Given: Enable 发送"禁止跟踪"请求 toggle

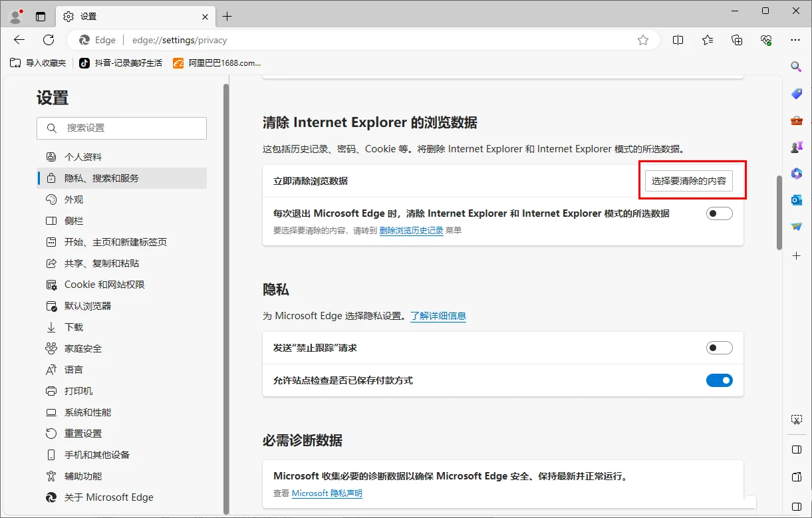Looking at the screenshot, I should 719,348.
